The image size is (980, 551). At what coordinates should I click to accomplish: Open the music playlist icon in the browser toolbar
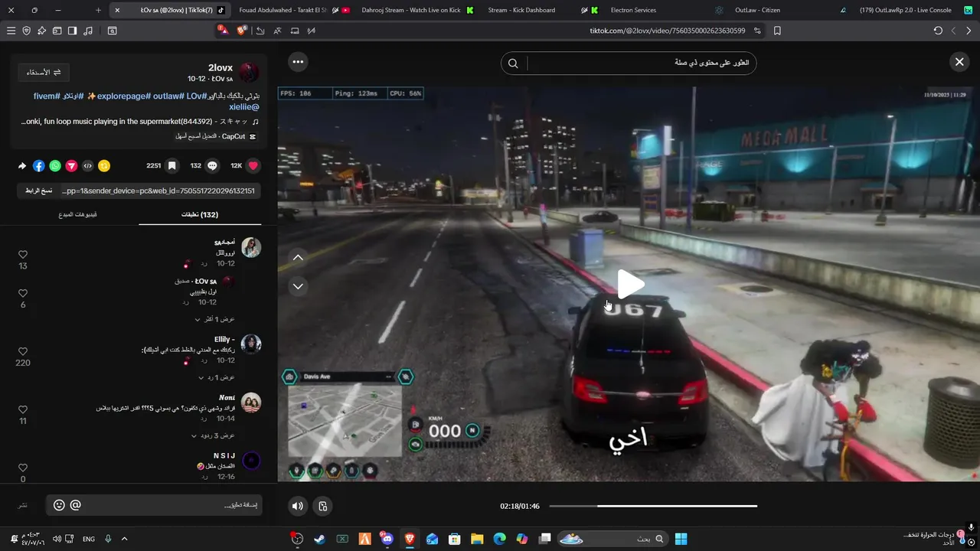coord(88,31)
